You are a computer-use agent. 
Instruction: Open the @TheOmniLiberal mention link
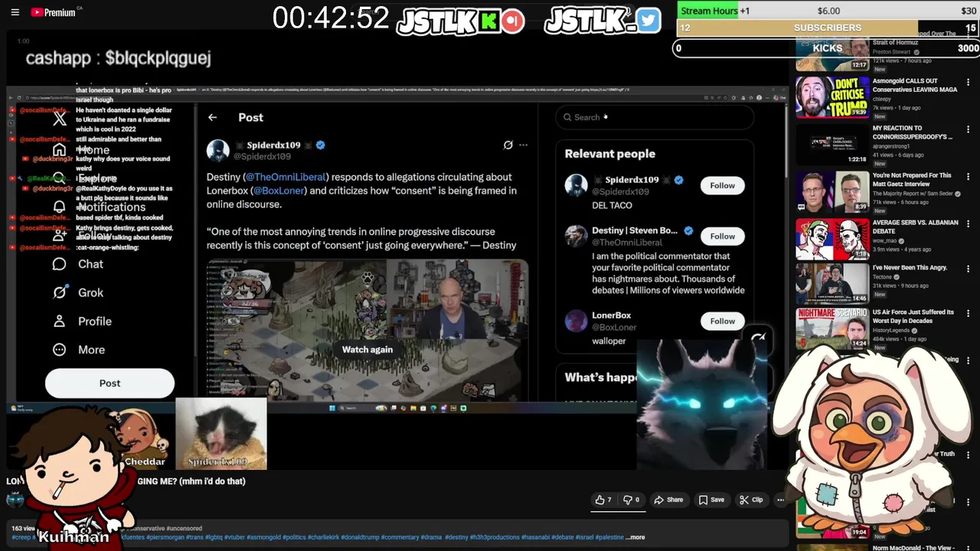[x=286, y=177]
